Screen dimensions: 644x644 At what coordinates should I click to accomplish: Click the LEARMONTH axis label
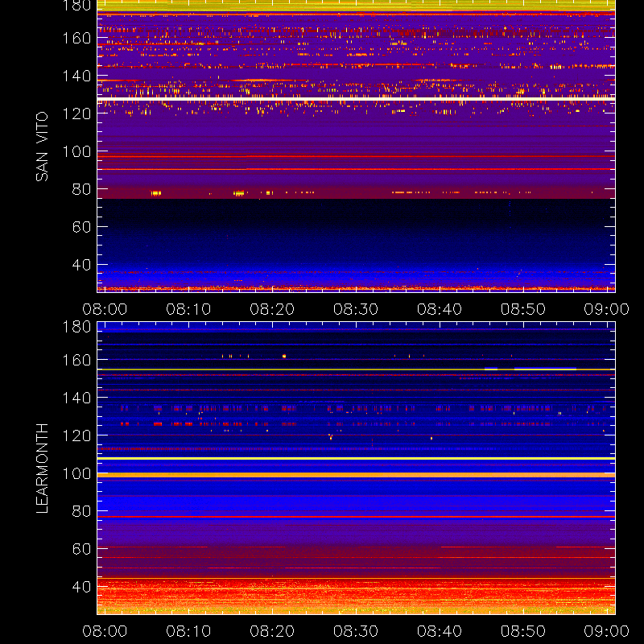42,469
